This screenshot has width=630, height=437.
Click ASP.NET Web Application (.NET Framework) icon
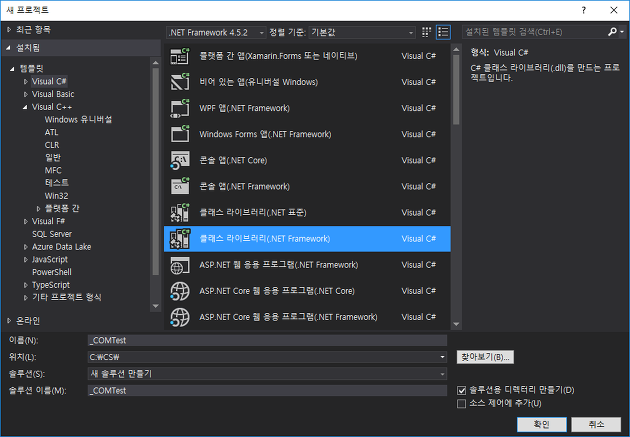[180, 265]
